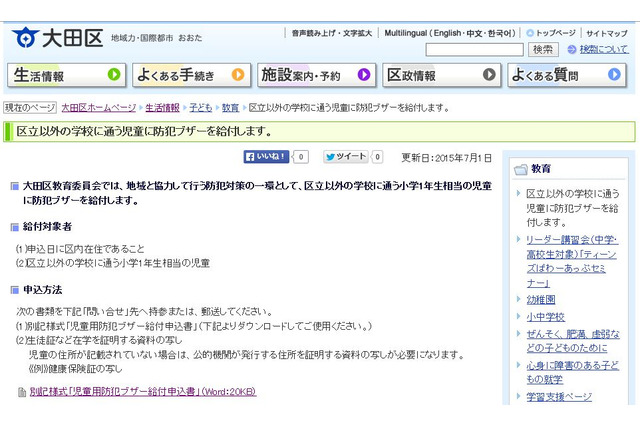The height and width of the screenshot is (426, 640).
Task: Click the Facebook いいね! button
Action: click(266, 157)
